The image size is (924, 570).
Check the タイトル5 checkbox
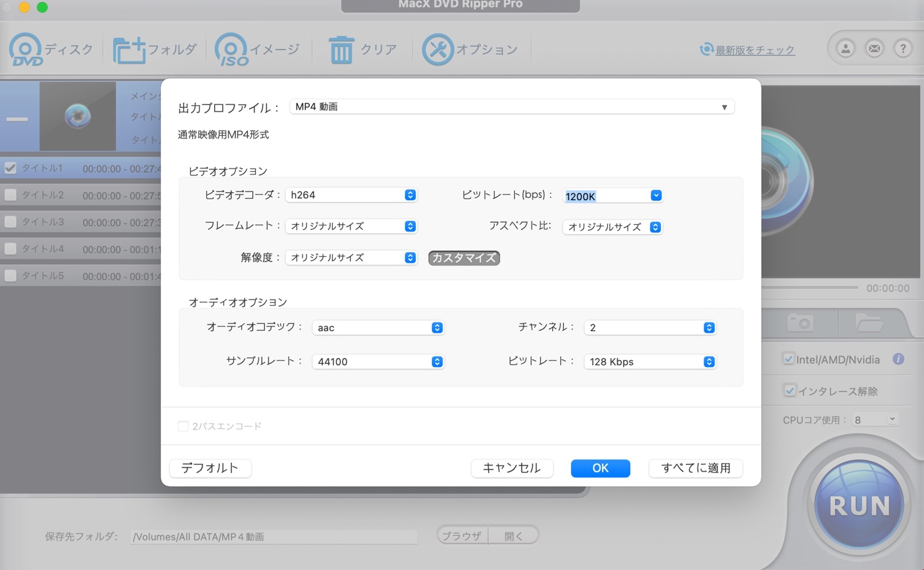(10, 275)
